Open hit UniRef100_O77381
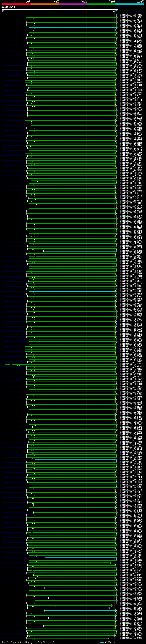Viewport: 146px width, 644px height. point(131,20)
